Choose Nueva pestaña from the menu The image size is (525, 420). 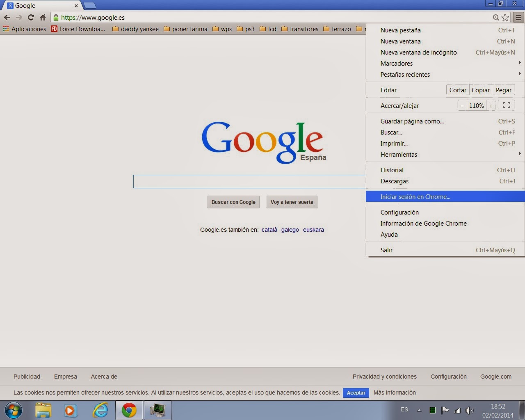point(445,30)
